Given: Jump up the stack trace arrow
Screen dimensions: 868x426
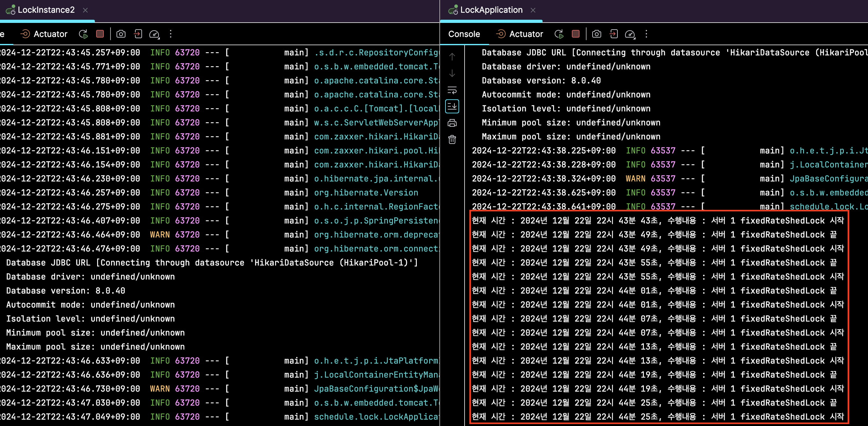Looking at the screenshot, I should pyautogui.click(x=452, y=57).
